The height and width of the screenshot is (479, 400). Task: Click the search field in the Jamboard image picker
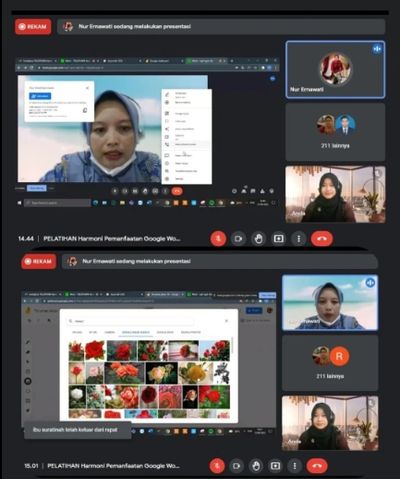click(130, 321)
